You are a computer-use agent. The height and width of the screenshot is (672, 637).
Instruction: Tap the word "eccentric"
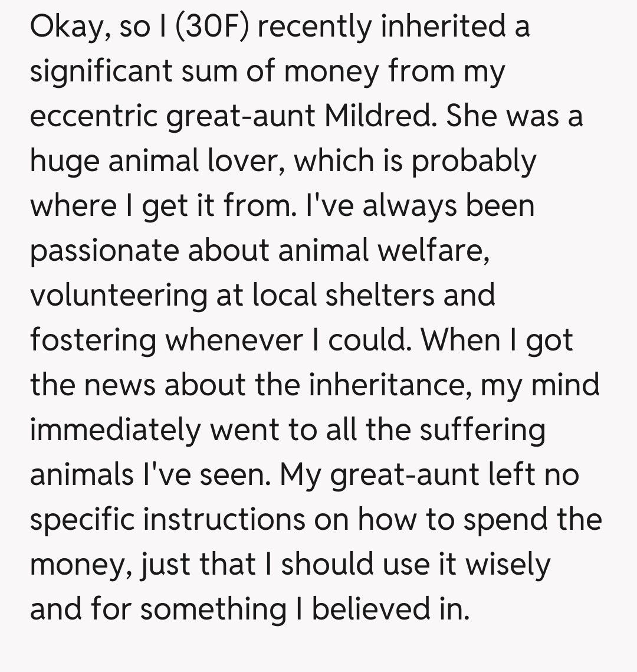coord(93,116)
